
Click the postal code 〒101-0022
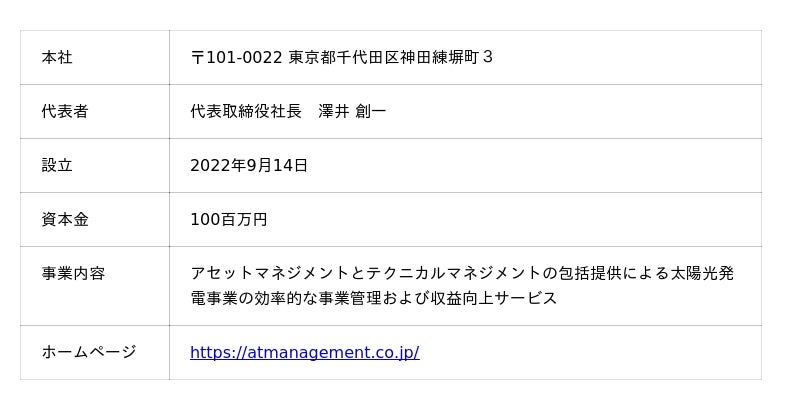pos(236,58)
